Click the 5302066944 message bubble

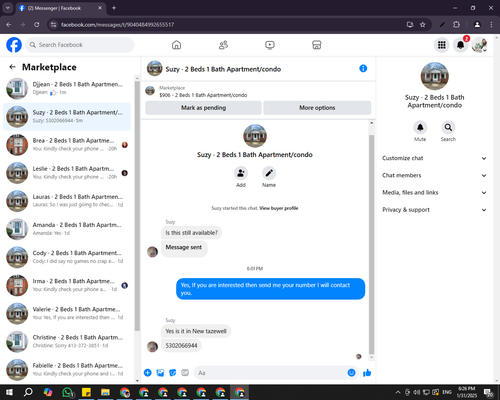click(x=181, y=345)
